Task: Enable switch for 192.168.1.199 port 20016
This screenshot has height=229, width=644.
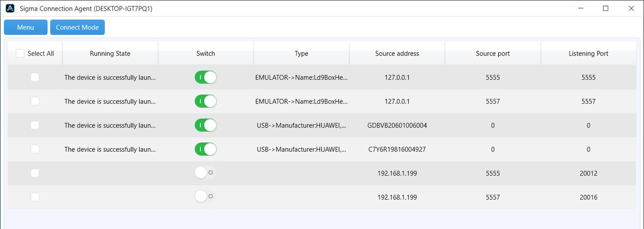Action: click(x=205, y=197)
